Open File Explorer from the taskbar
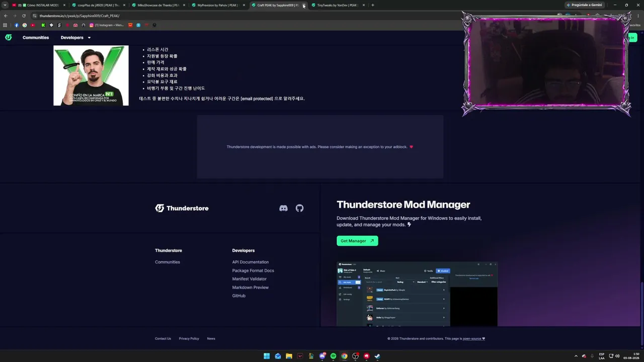 pos(289,356)
